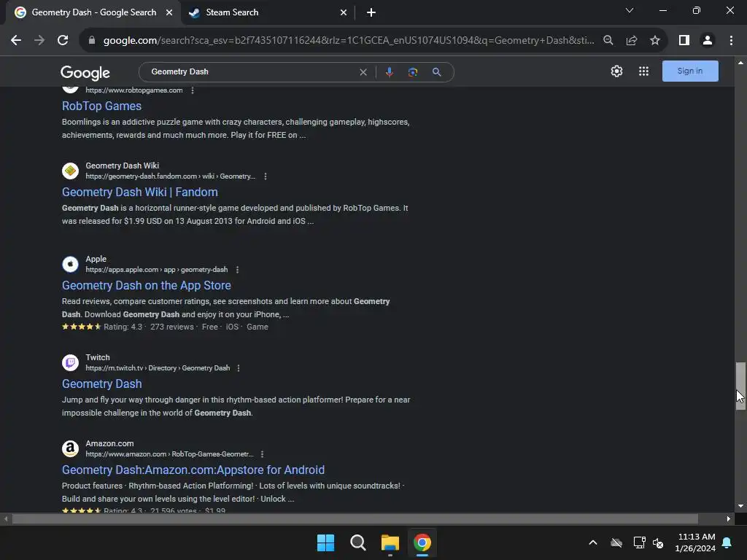Image resolution: width=747 pixels, height=560 pixels.
Task: Click Fandom wiki favicon
Action: pos(71,171)
